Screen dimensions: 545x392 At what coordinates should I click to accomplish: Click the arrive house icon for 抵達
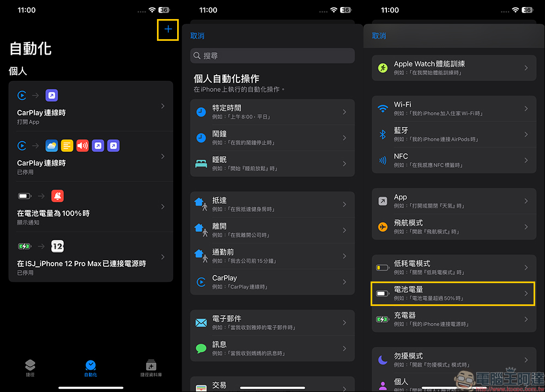pyautogui.click(x=201, y=204)
